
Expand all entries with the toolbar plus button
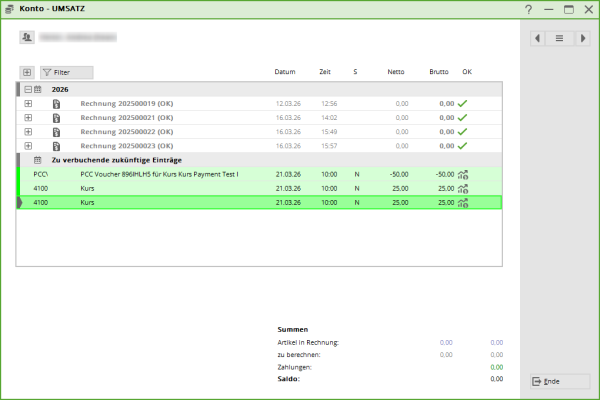[26, 73]
